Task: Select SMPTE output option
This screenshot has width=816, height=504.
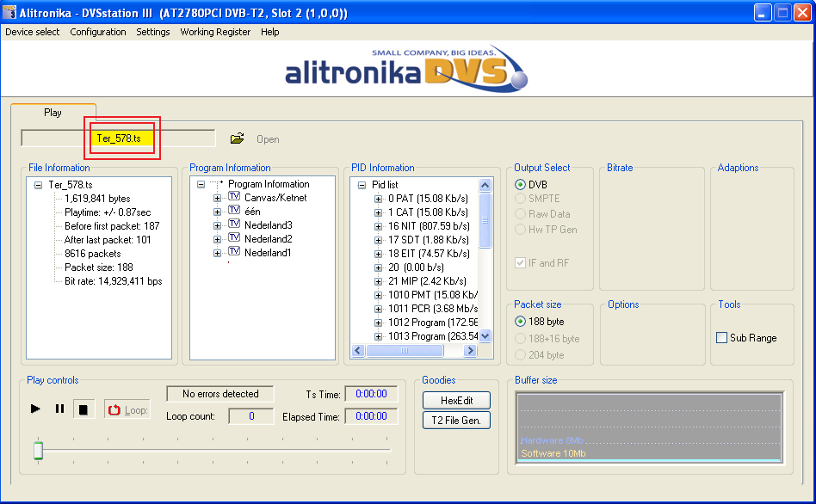Action: pyautogui.click(x=520, y=199)
